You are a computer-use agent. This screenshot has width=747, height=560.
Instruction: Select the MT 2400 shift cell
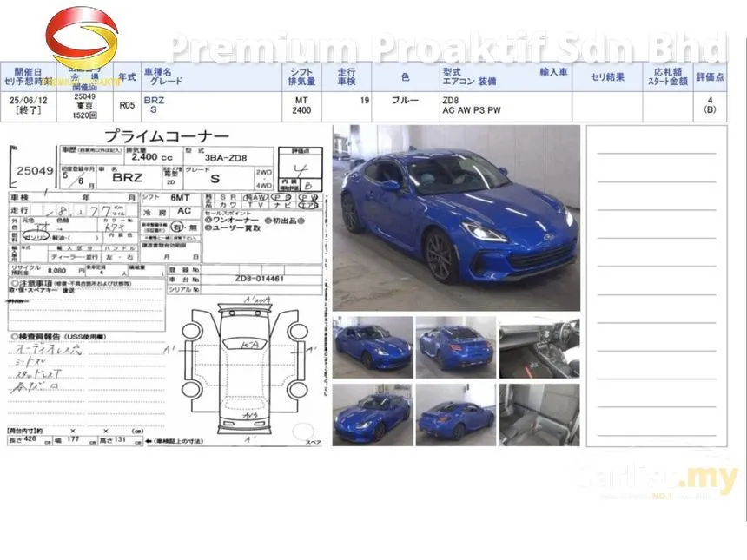point(301,106)
